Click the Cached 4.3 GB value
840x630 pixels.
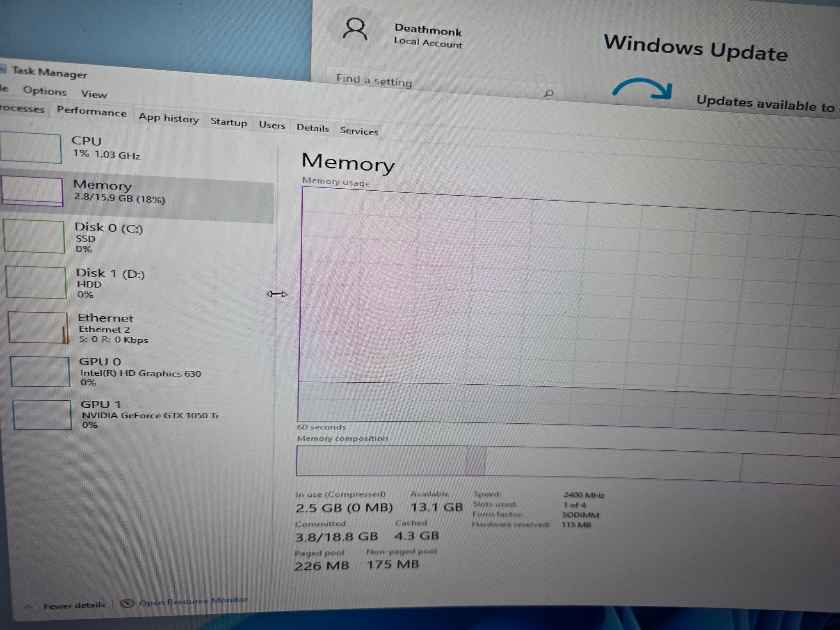(416, 535)
